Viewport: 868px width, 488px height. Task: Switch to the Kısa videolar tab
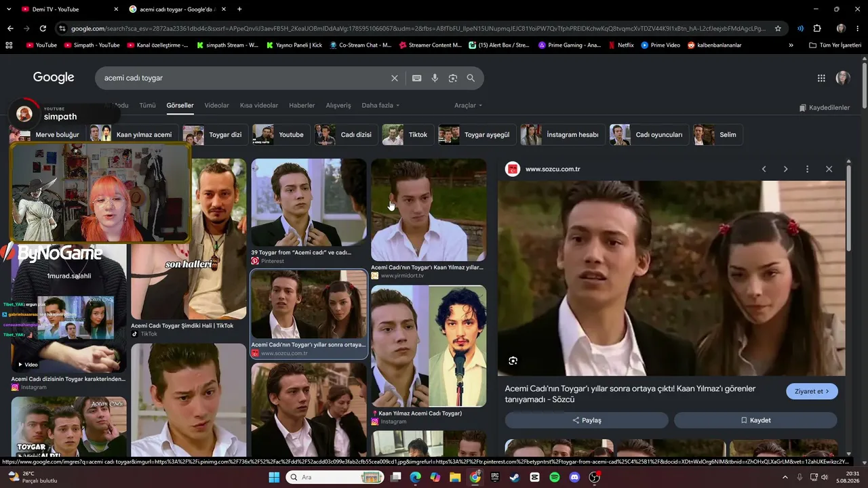(x=259, y=106)
